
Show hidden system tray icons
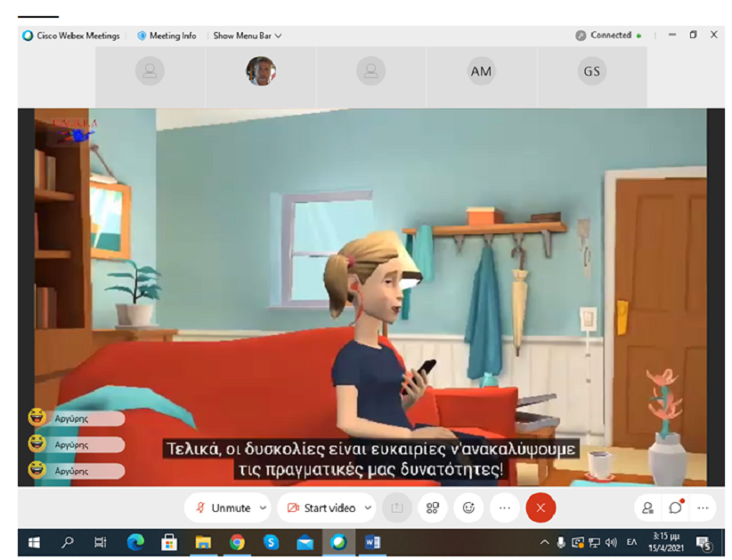click(544, 542)
